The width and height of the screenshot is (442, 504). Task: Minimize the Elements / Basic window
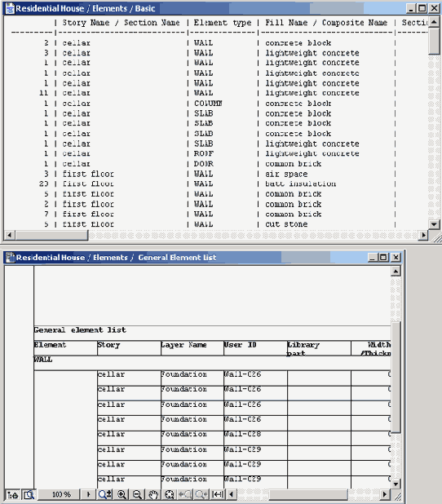[x=411, y=8]
